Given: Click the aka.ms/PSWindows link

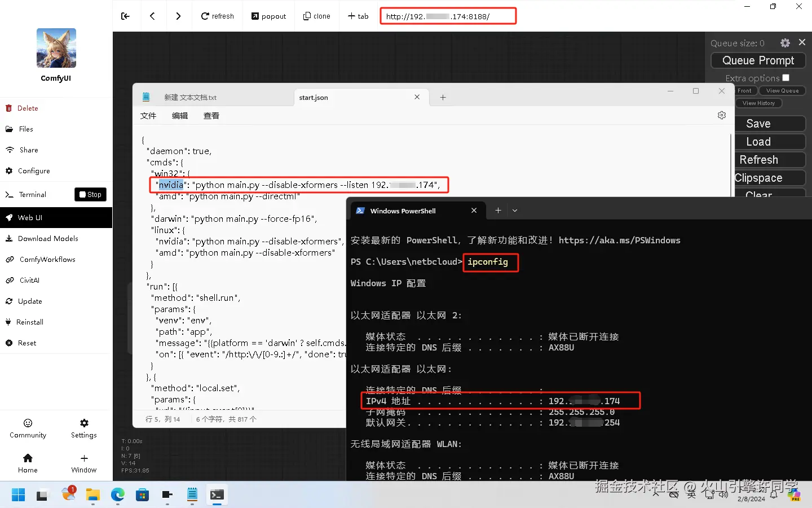Looking at the screenshot, I should coord(619,240).
